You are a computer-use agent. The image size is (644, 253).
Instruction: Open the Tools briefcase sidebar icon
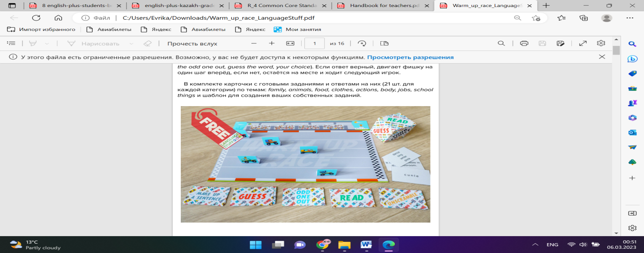632,88
